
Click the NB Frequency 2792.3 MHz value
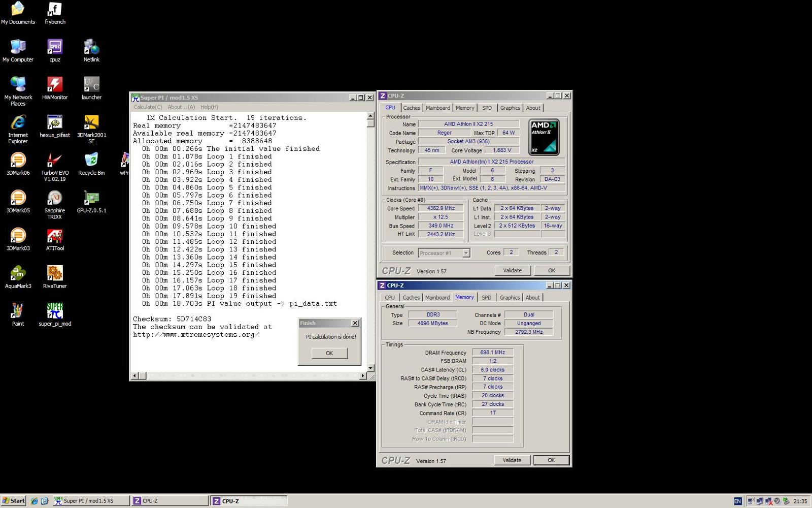click(529, 332)
